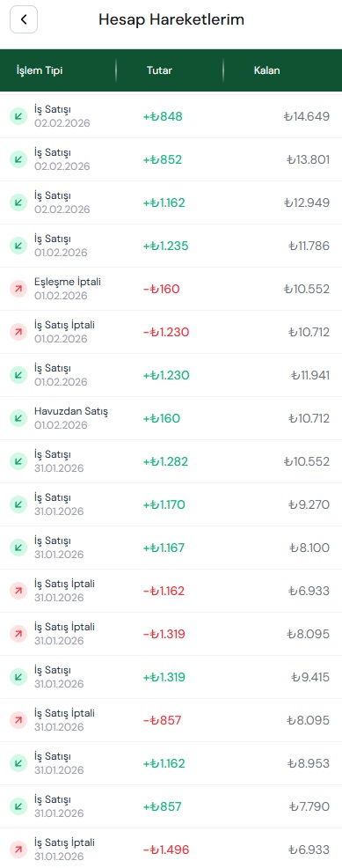The height and width of the screenshot is (868, 342).
Task: Open the +₺1.235 İş Satışı row
Action: (x=171, y=246)
